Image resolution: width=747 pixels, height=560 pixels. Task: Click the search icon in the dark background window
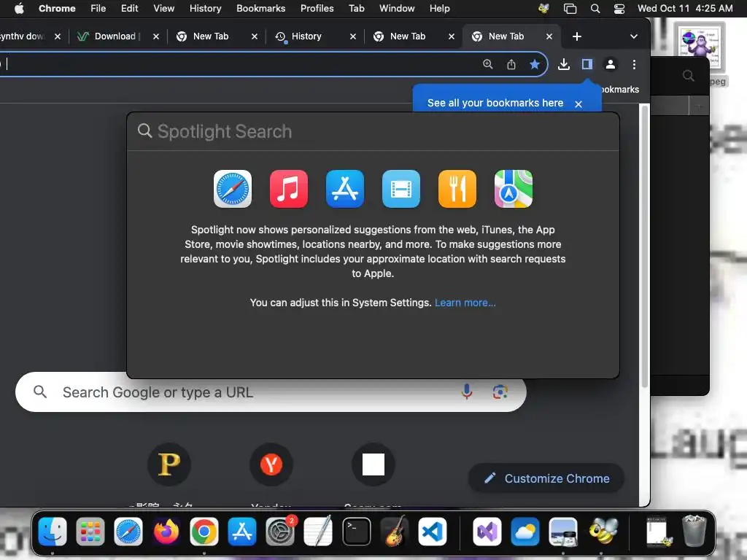pos(688,76)
